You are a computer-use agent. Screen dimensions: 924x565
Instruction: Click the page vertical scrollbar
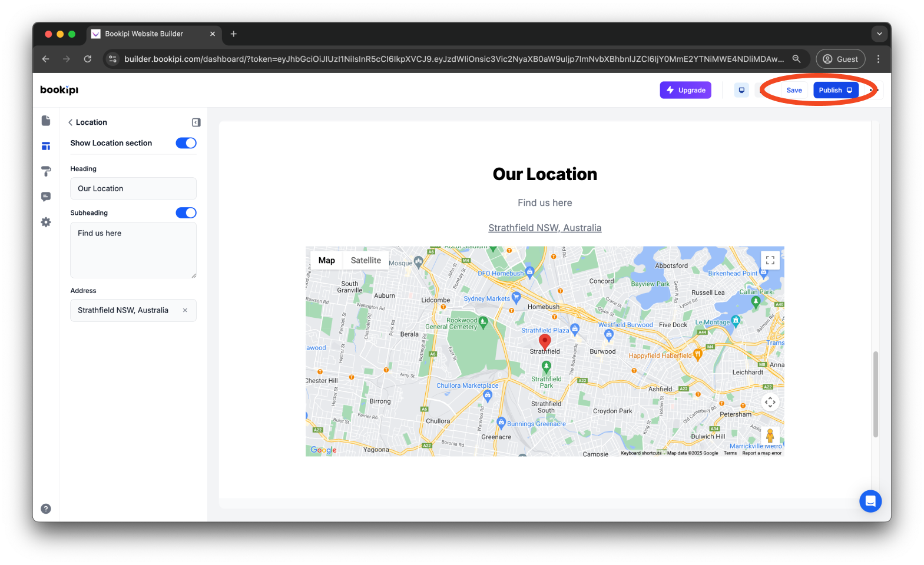[875, 394]
